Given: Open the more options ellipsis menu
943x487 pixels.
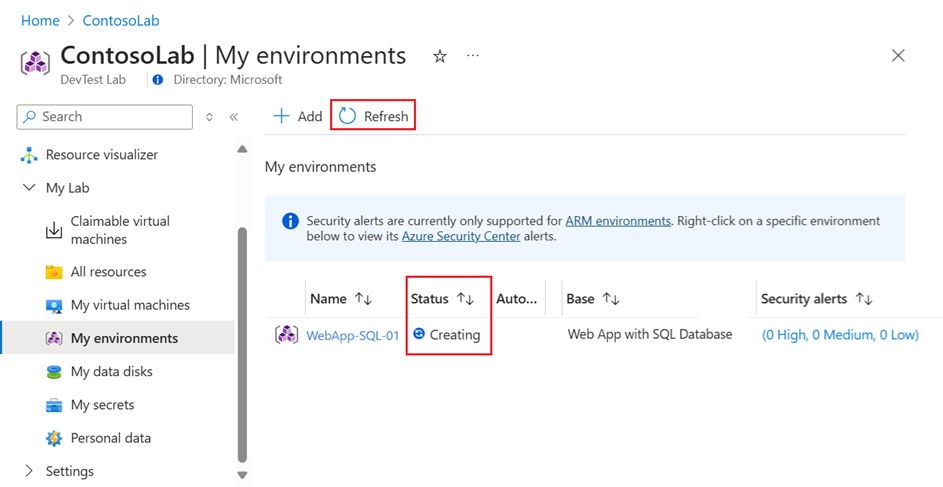Looking at the screenshot, I should 473,56.
